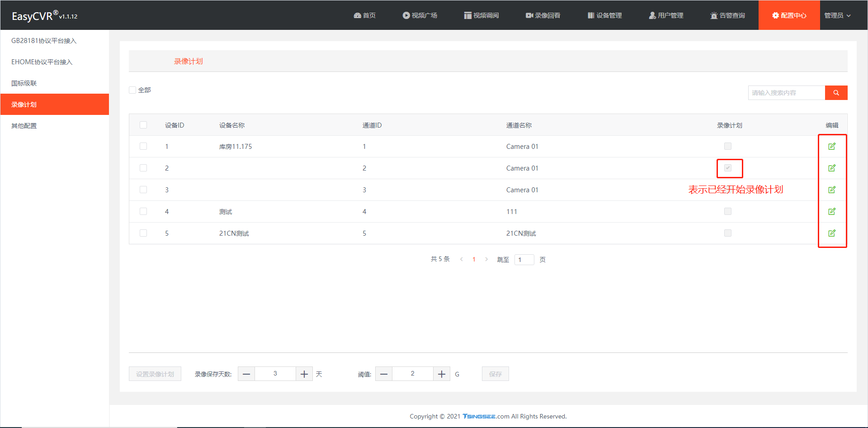Go to next page arrow
The height and width of the screenshot is (428, 868).
(x=486, y=259)
